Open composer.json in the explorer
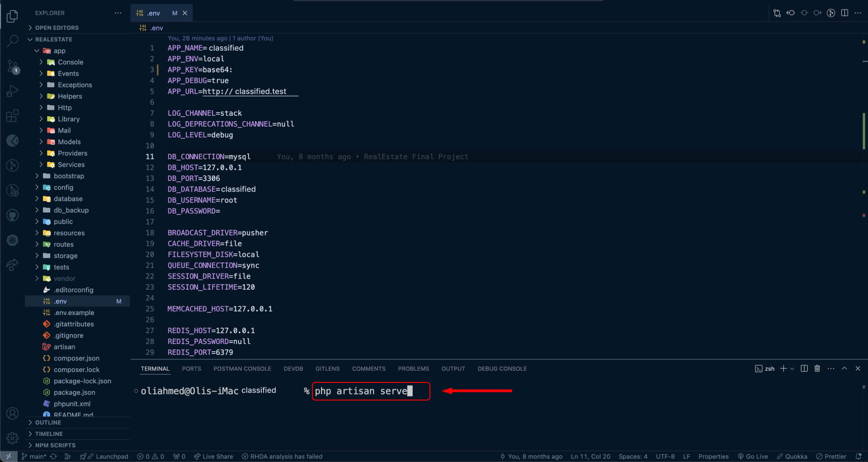This screenshot has height=462, width=868. (76, 358)
